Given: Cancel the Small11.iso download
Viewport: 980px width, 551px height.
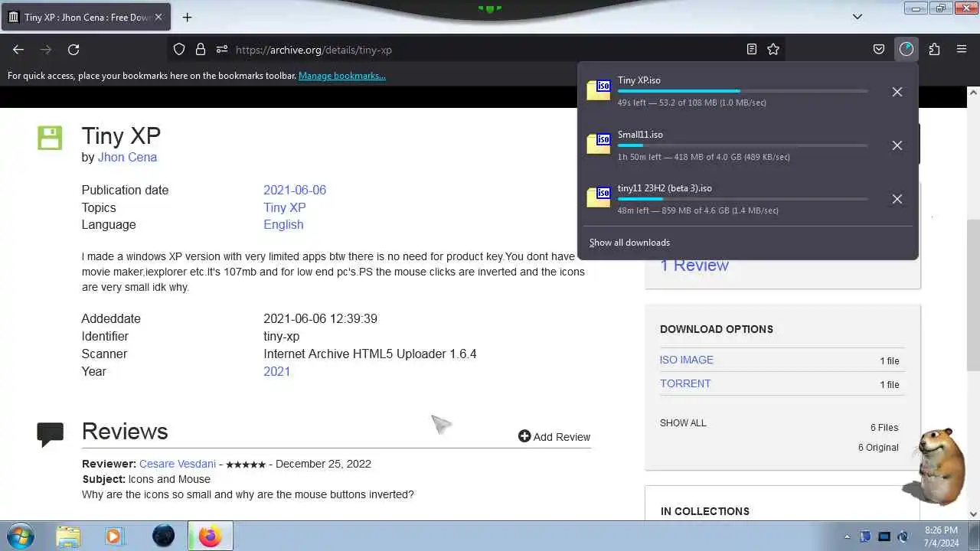Looking at the screenshot, I should [x=897, y=145].
